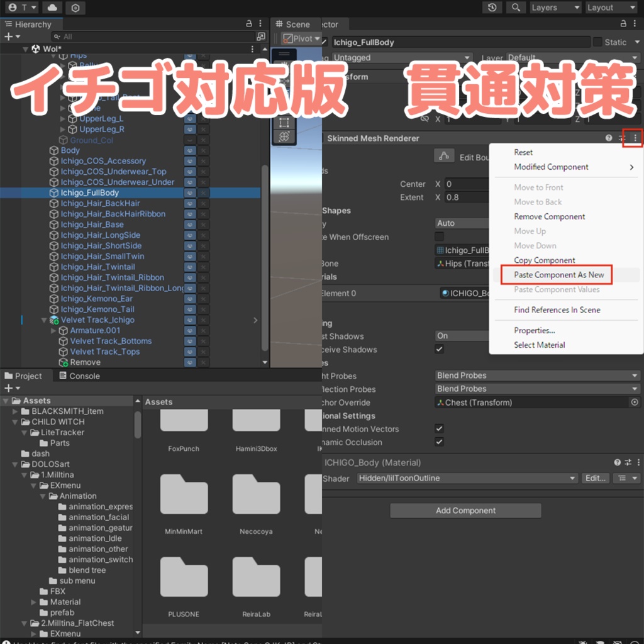The height and width of the screenshot is (644, 644).
Task: Expand UpperLeg_R in hierarchy
Action: [x=63, y=130]
